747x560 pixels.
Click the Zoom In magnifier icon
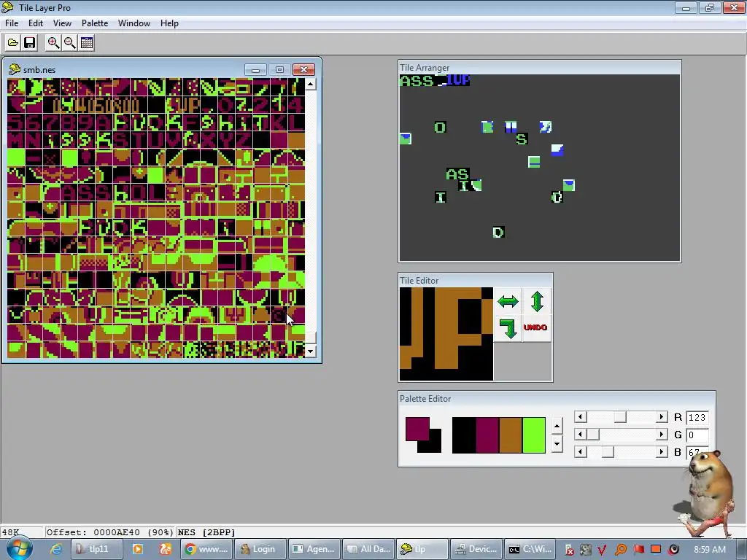(x=53, y=43)
